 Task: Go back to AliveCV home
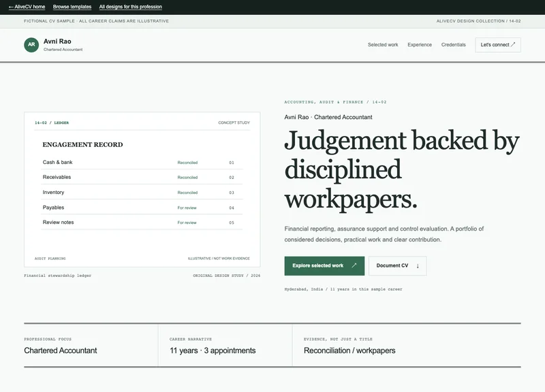(27, 7)
